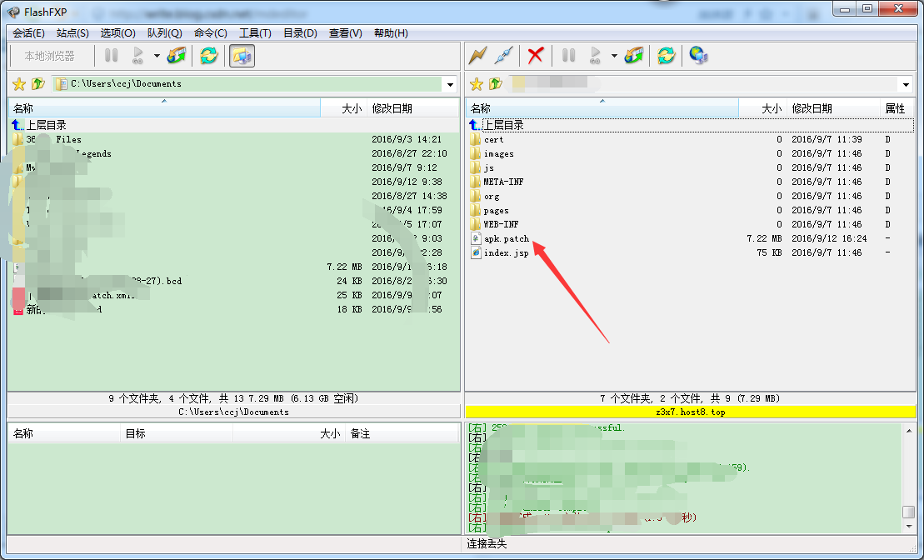Image resolution: width=924 pixels, height=560 pixels.
Task: Click the right pane favorites star icon
Action: (476, 83)
